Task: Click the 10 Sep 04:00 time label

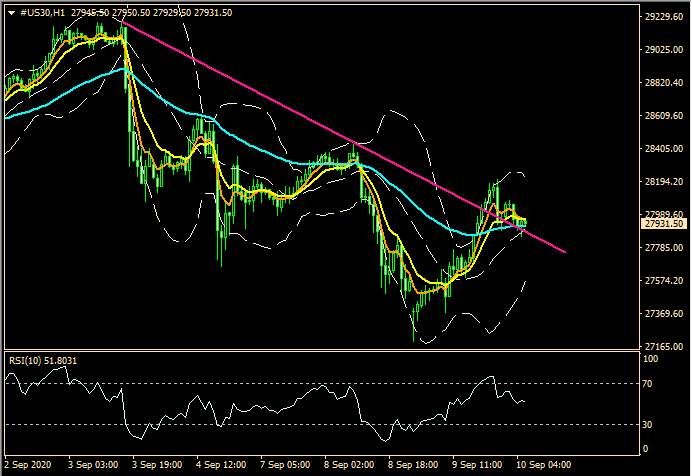Action: click(x=544, y=465)
